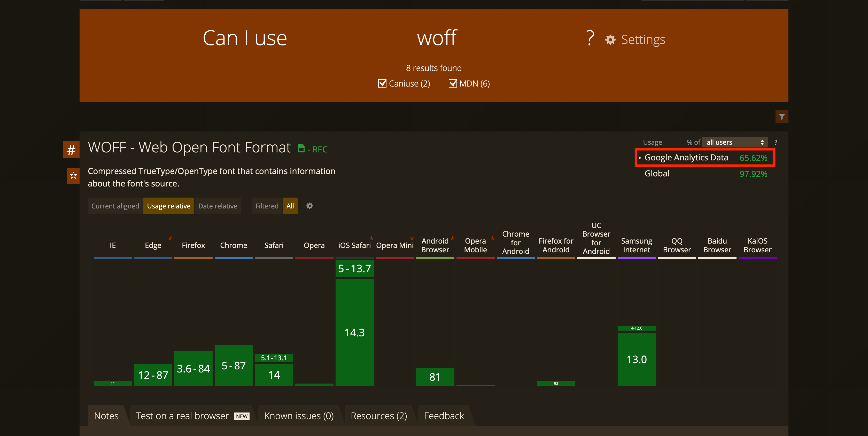Click iOS Safari 14.3 support cell

(x=354, y=332)
